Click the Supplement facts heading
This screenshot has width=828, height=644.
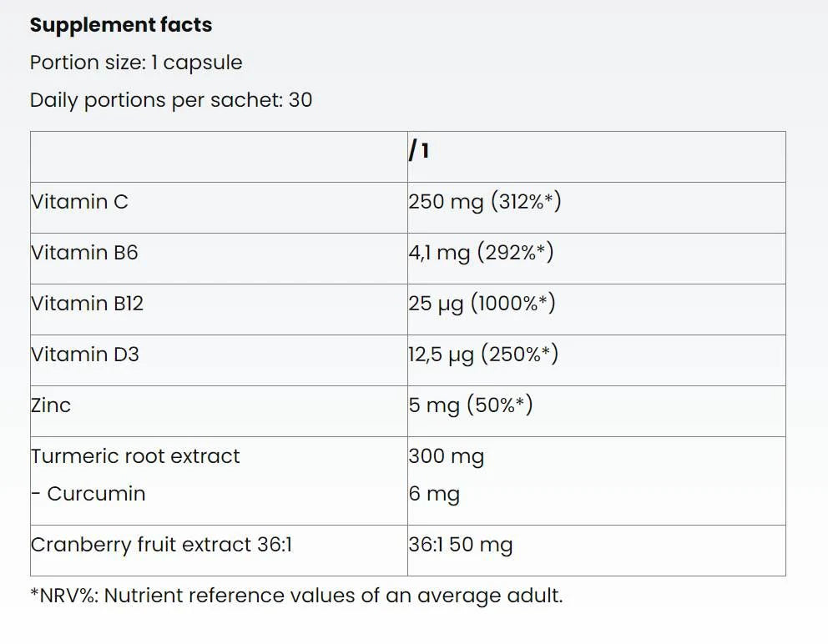pos(121,25)
